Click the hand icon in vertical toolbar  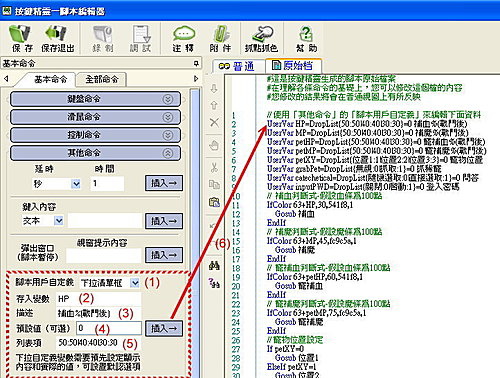(214, 146)
